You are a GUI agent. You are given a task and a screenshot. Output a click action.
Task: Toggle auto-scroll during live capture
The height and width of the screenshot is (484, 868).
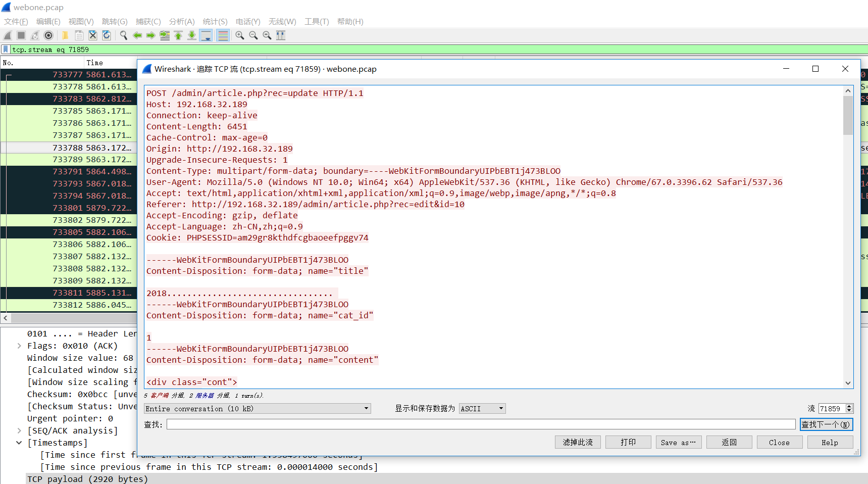[206, 35]
